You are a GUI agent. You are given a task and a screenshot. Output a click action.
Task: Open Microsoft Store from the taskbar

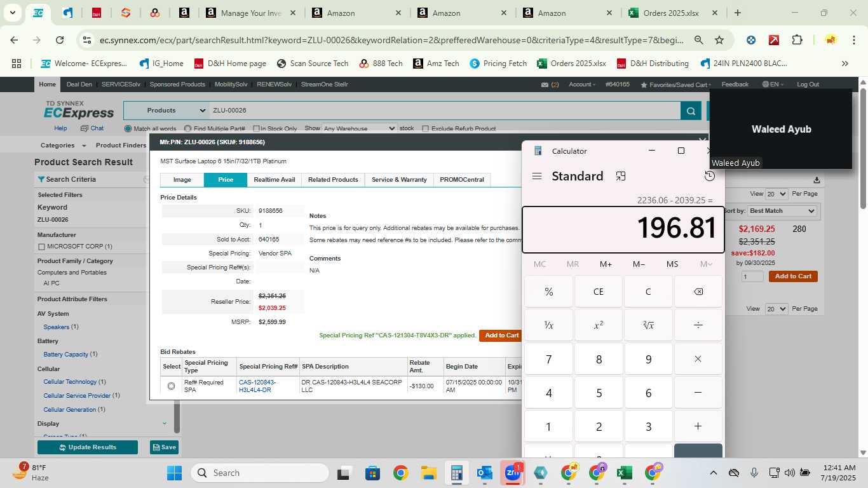point(372,473)
